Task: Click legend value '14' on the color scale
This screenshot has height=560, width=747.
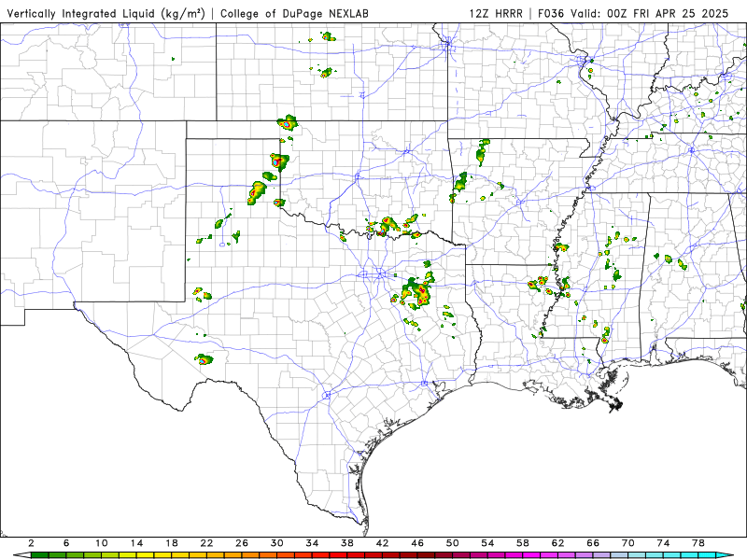Action: (136, 543)
